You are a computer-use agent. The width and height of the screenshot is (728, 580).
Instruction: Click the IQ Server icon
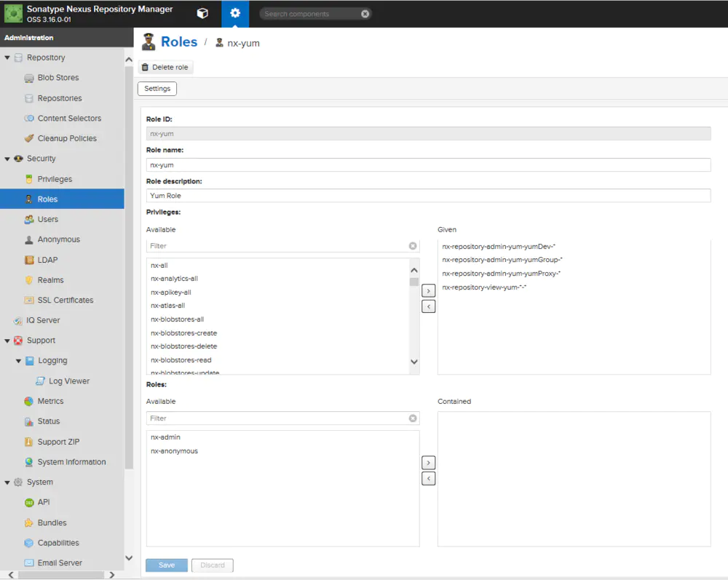pyautogui.click(x=17, y=321)
